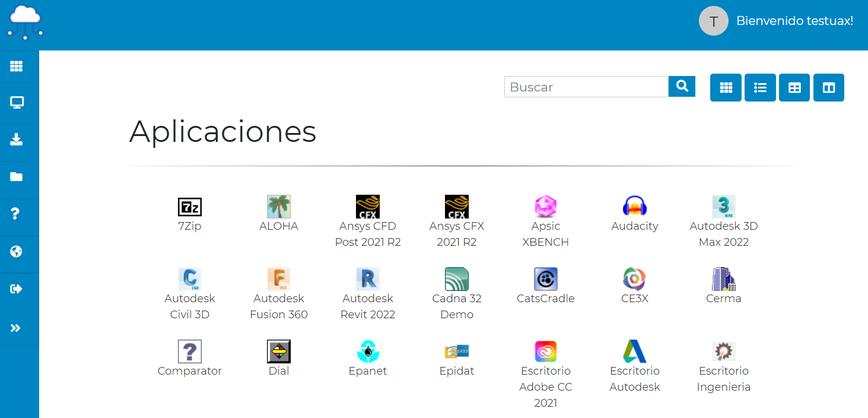Open Escritorio Adobe CC 2021
Image resolution: width=868 pixels, height=418 pixels.
pyautogui.click(x=546, y=375)
